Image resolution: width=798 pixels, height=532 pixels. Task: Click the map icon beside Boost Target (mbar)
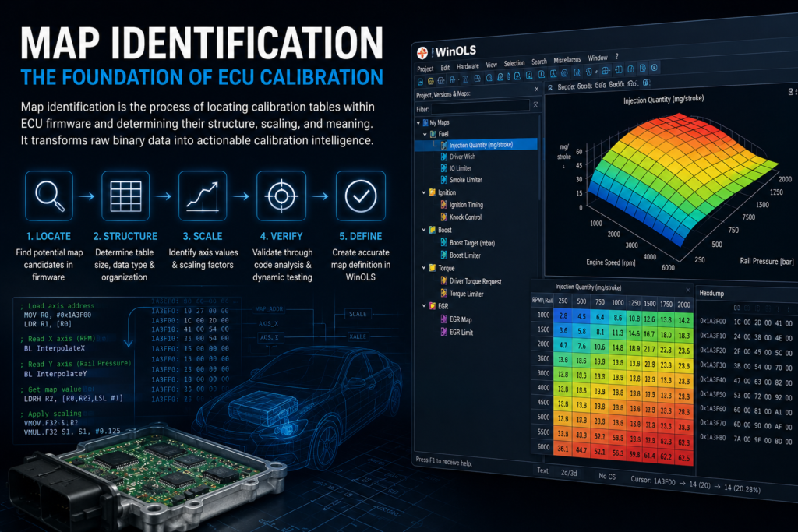tap(443, 242)
